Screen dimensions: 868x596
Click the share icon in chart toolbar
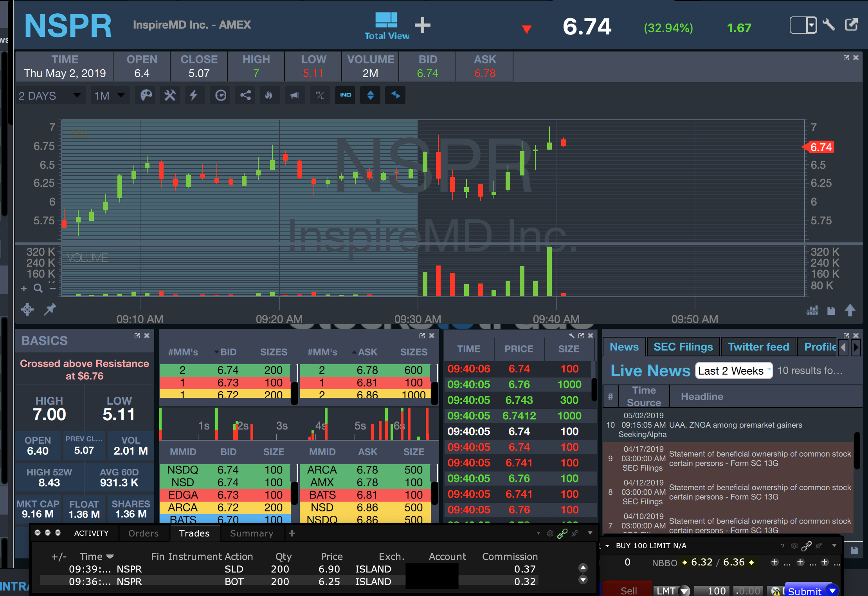245,96
